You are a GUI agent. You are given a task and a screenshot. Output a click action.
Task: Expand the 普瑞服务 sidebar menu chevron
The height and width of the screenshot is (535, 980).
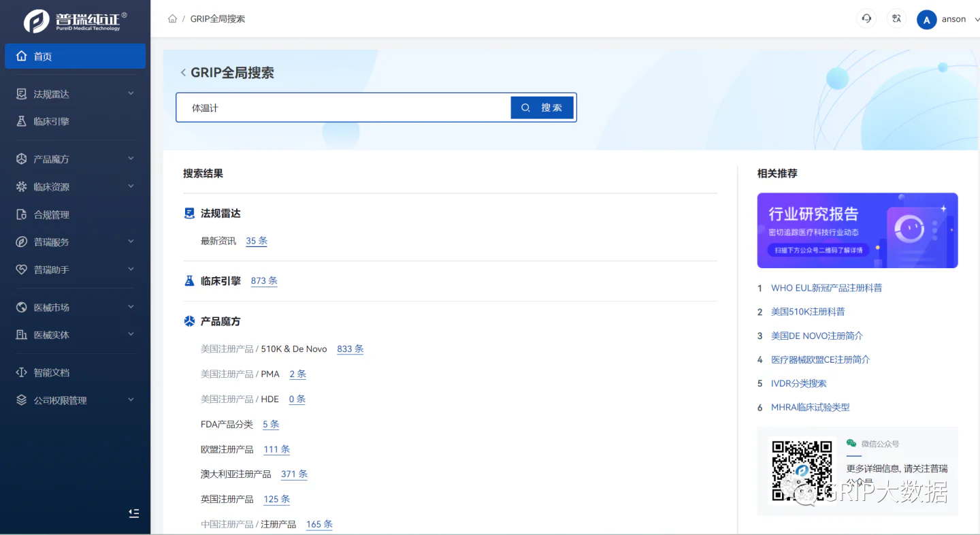[131, 242]
